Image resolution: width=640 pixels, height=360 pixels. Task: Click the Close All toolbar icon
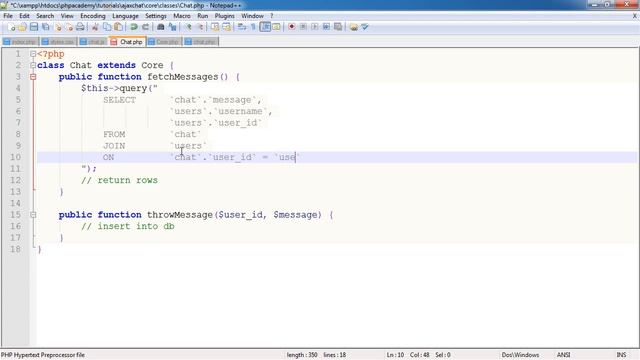69,27
